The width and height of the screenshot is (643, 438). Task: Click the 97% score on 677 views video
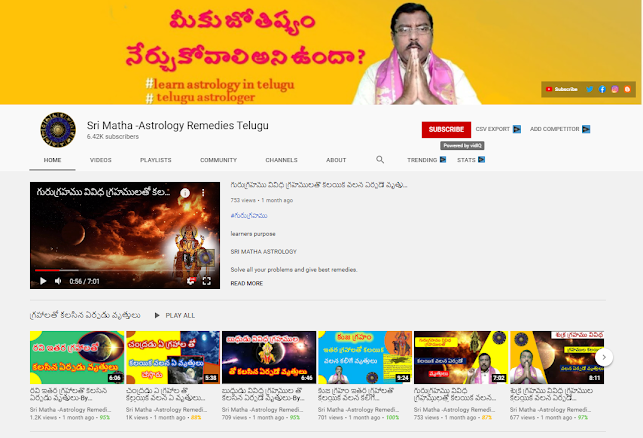tap(582, 417)
